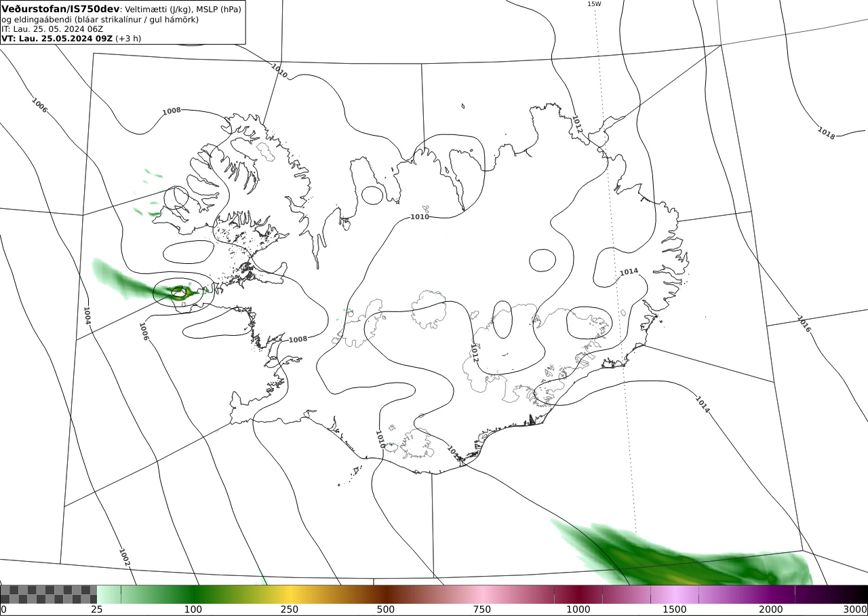Image resolution: width=868 pixels, height=616 pixels.
Task: Click color scale tick label 500
Action: pyautogui.click(x=386, y=609)
